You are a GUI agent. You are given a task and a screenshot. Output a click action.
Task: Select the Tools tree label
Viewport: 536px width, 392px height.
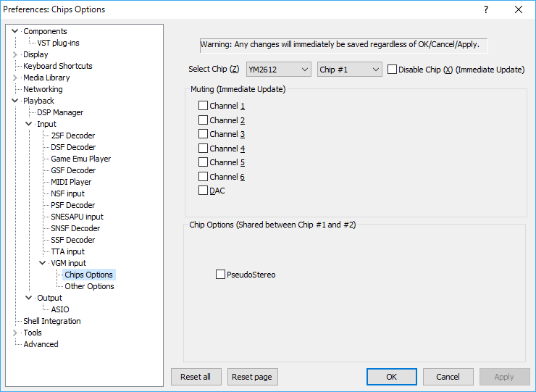tap(33, 333)
